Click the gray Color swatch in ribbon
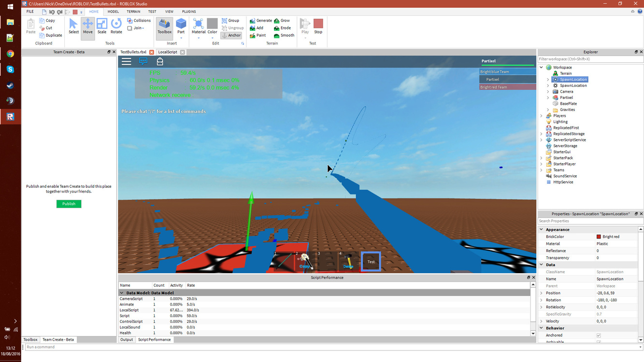The image size is (644, 362). tap(213, 23)
